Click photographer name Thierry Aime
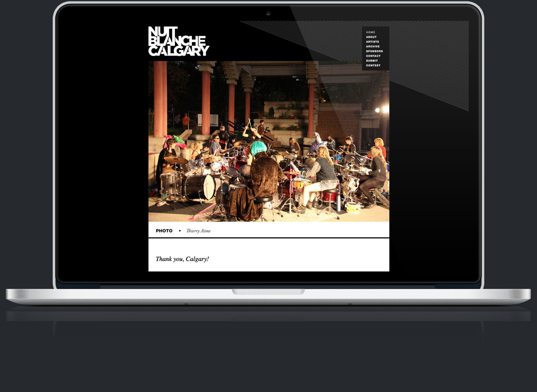Image resolution: width=537 pixels, height=392 pixels. pos(198,231)
